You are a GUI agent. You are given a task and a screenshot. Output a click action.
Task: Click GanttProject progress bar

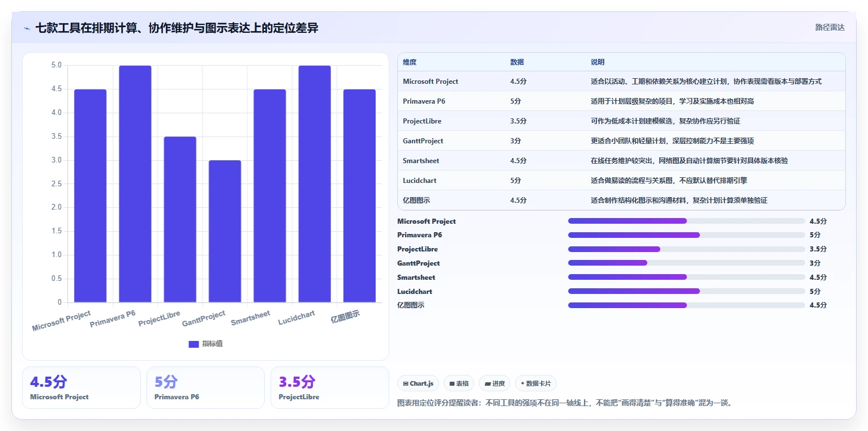(x=686, y=263)
